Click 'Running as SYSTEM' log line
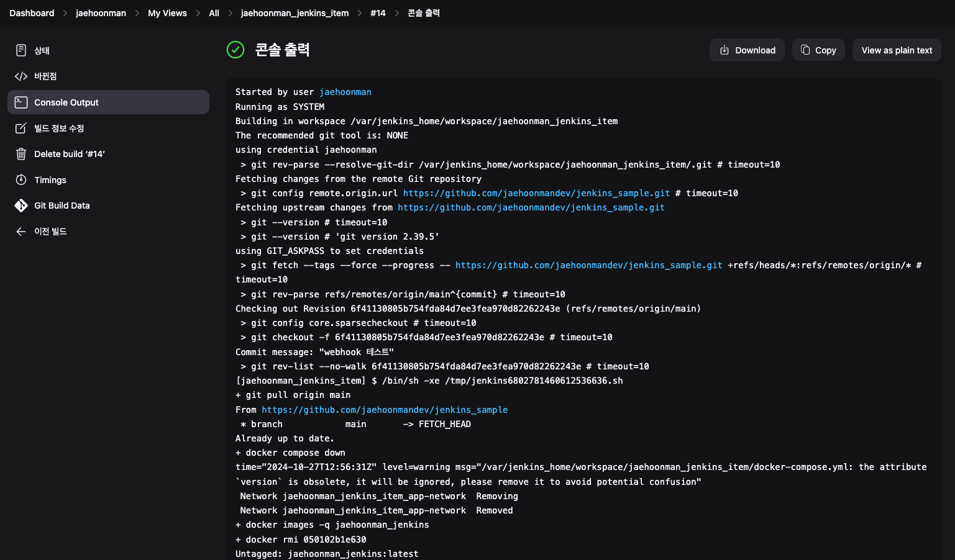 coord(280,107)
